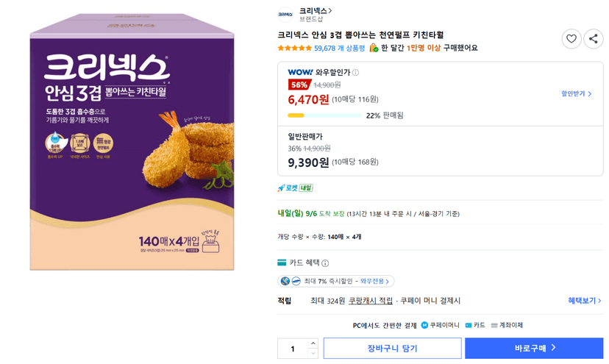
Task: Click the 22% sold progress bar
Action: [324, 115]
